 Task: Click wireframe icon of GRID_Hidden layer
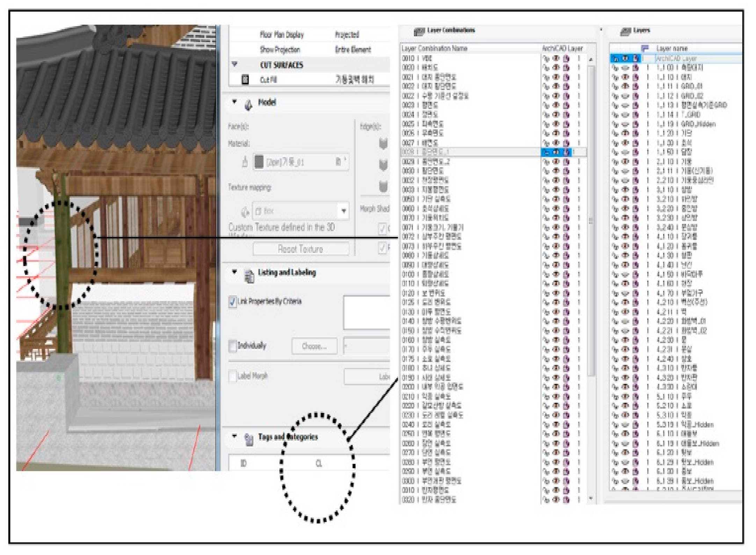[636, 124]
